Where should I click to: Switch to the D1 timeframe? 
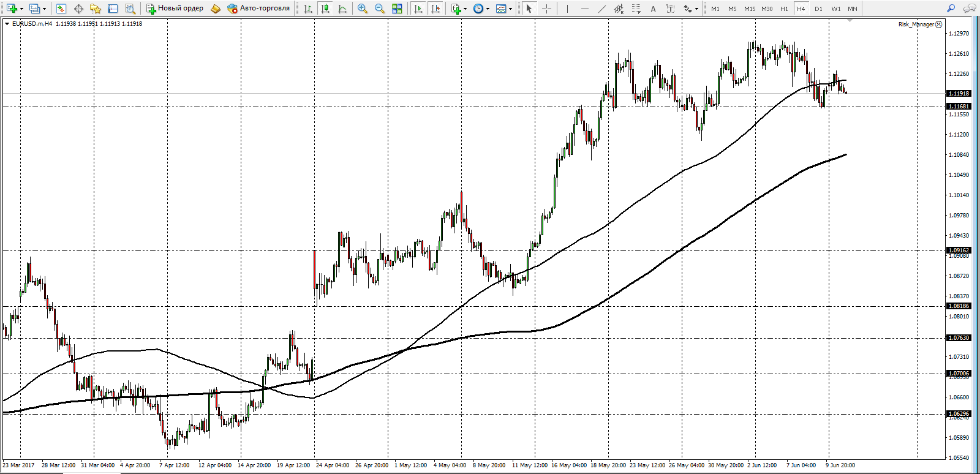tap(818, 9)
